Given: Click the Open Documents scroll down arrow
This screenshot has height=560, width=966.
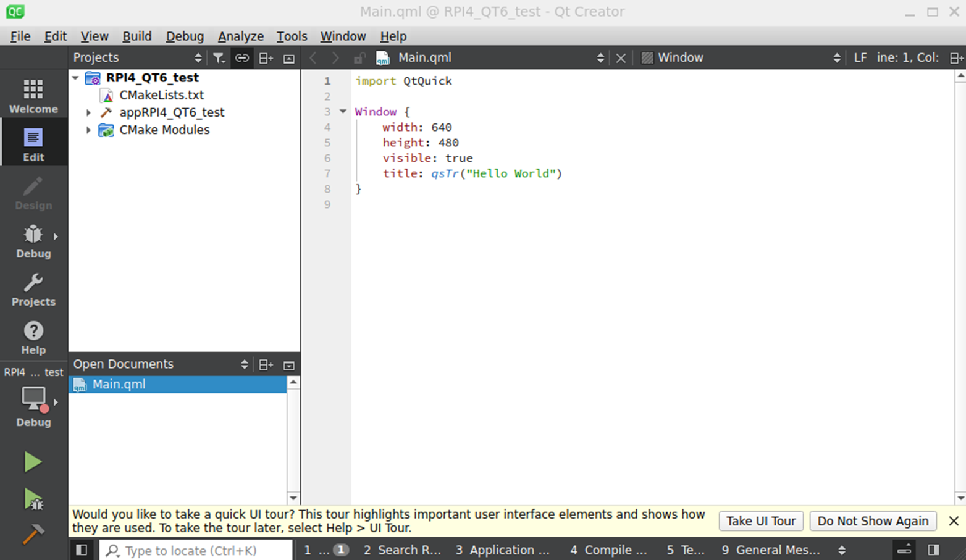Looking at the screenshot, I should (293, 498).
